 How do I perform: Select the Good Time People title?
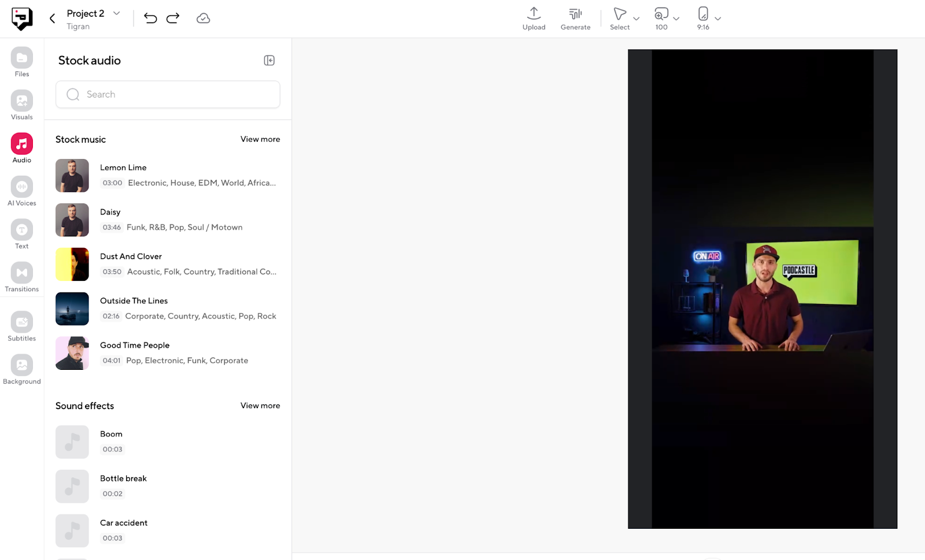point(135,345)
